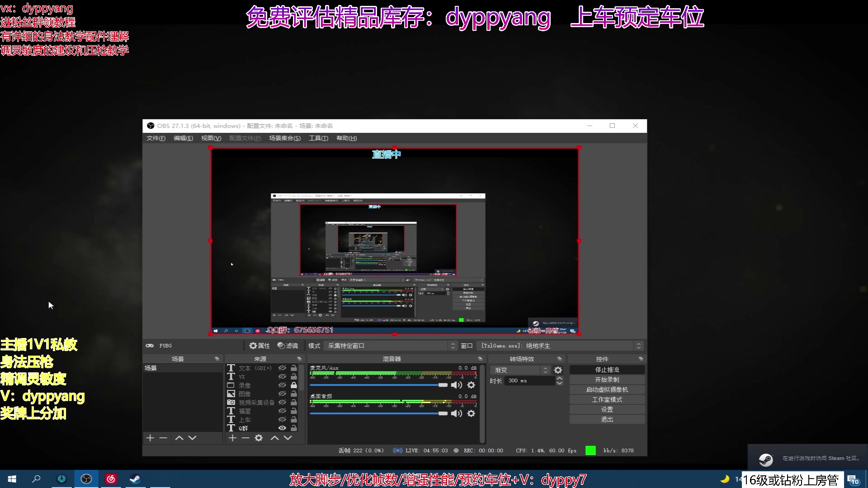This screenshot has width=868, height=488.
Task: Undock the 控件 panel float icon
Action: (641, 359)
